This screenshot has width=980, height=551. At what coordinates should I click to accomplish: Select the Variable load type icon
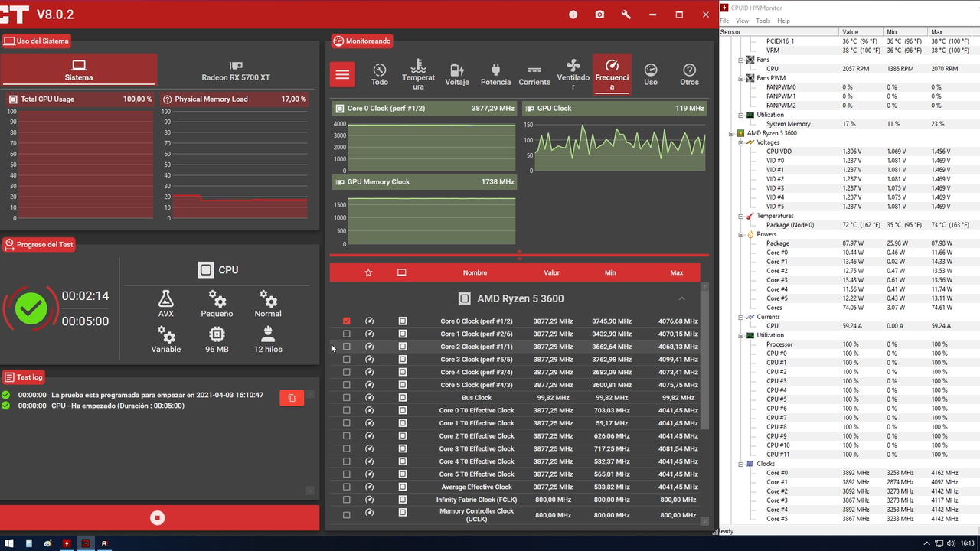tap(166, 334)
